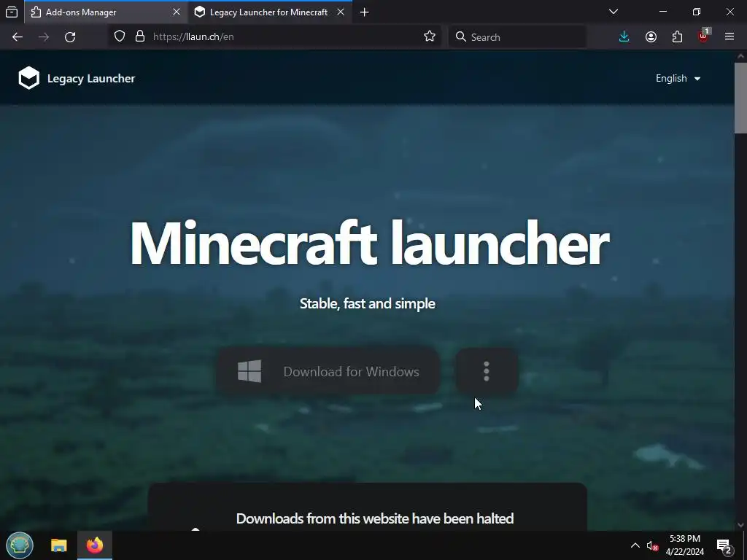Click the Search box in toolbar

click(x=518, y=36)
